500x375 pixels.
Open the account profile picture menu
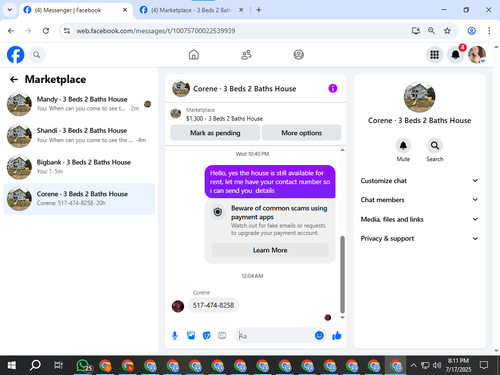click(477, 55)
